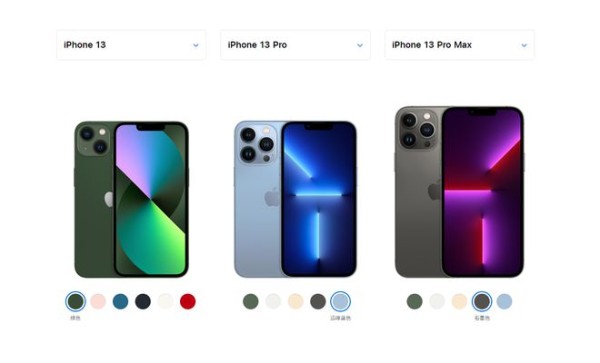
Task: Choose gold swatch for iPhone 13 Pro
Action: 295,301
